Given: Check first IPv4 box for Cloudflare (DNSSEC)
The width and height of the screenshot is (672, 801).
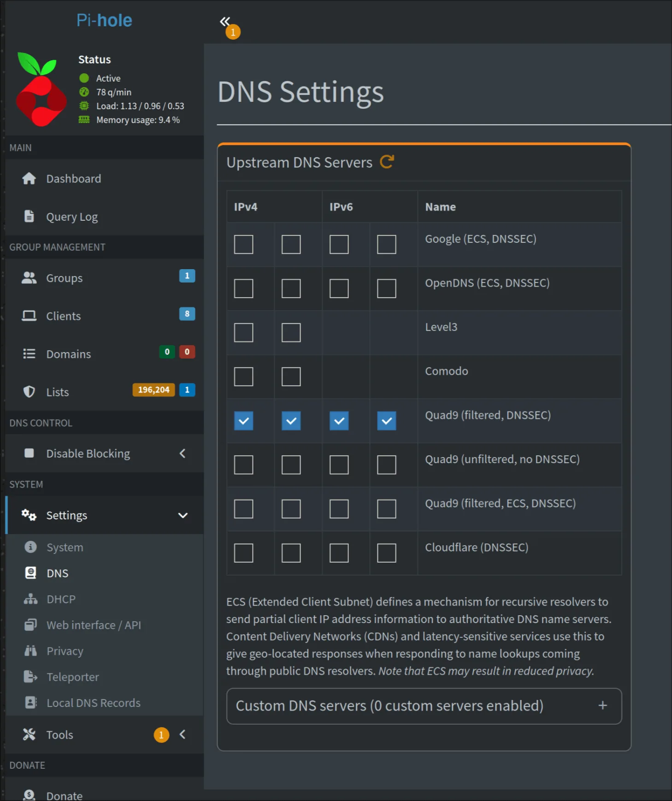Looking at the screenshot, I should coord(243,553).
